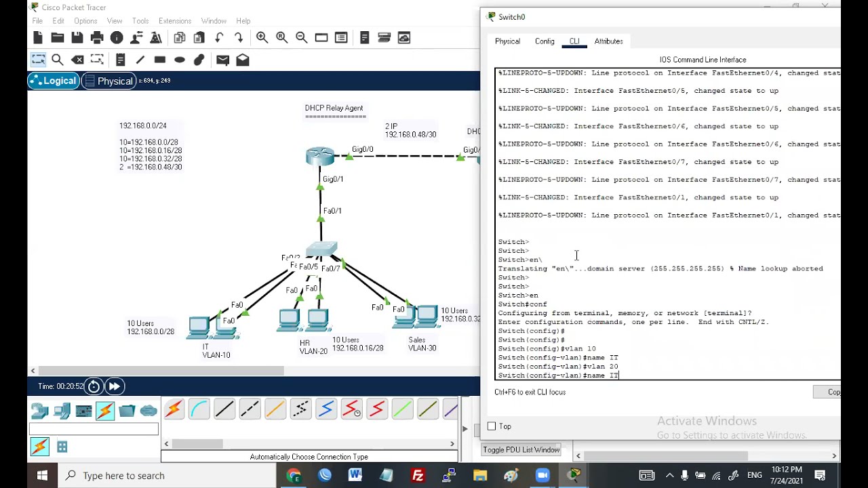
Task: Open the File menu
Action: pos(37,21)
